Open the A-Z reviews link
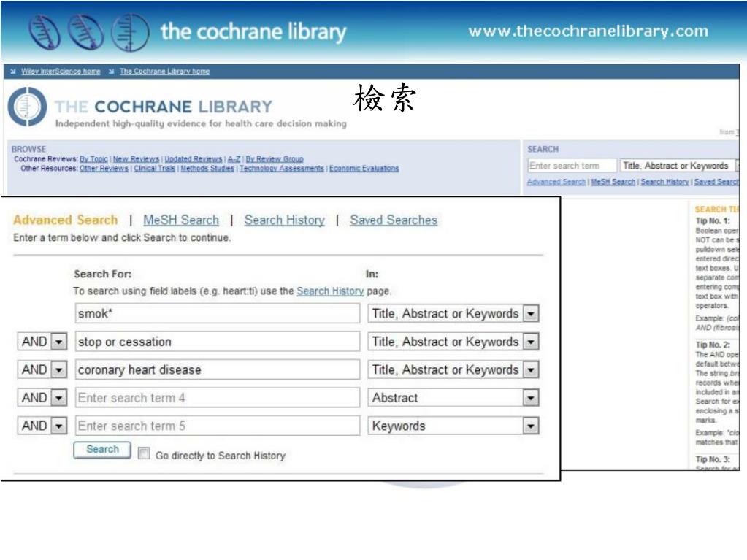747x560 pixels. point(234,159)
